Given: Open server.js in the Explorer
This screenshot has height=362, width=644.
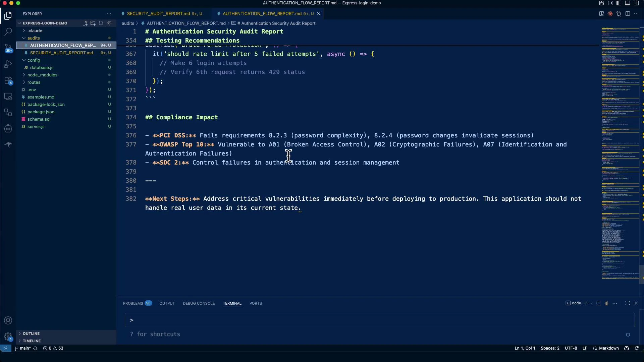Looking at the screenshot, I should tap(66, 126).
